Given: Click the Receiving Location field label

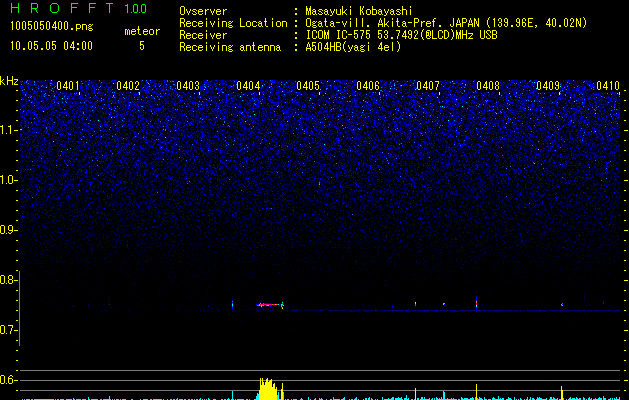Looking at the screenshot, I should (x=233, y=23).
